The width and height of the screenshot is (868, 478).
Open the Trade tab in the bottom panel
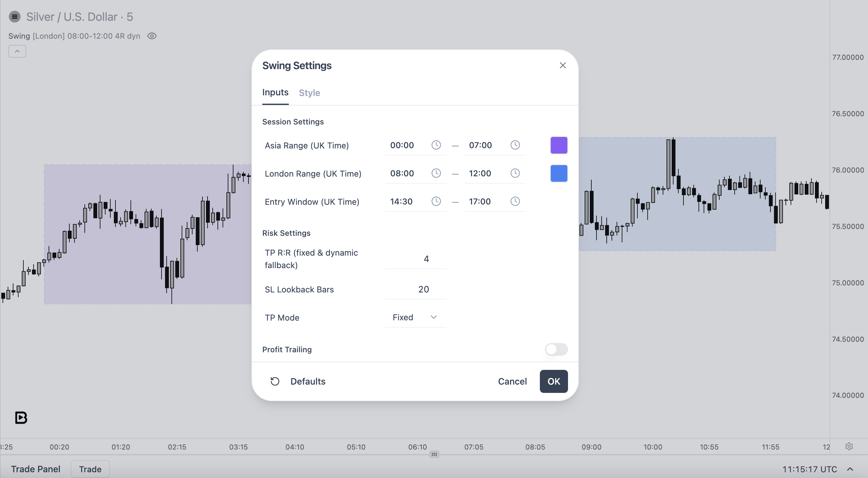[x=90, y=469]
